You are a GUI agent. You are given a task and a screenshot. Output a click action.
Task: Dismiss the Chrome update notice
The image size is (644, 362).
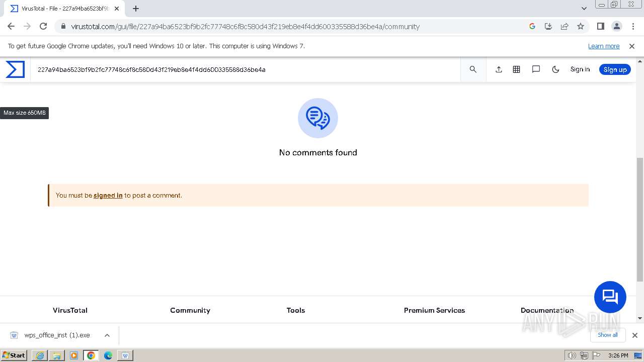tap(632, 46)
